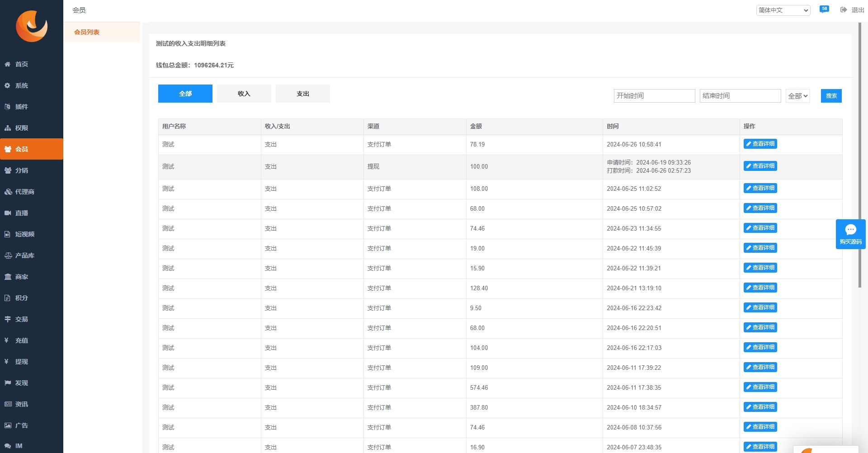View details for the 387.80 row
This screenshot has height=453, width=868.
tap(760, 407)
